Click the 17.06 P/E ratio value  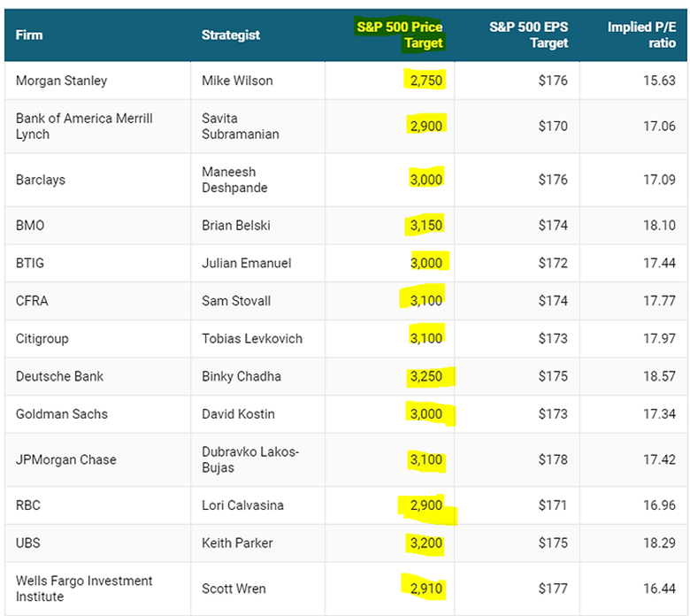[659, 127]
